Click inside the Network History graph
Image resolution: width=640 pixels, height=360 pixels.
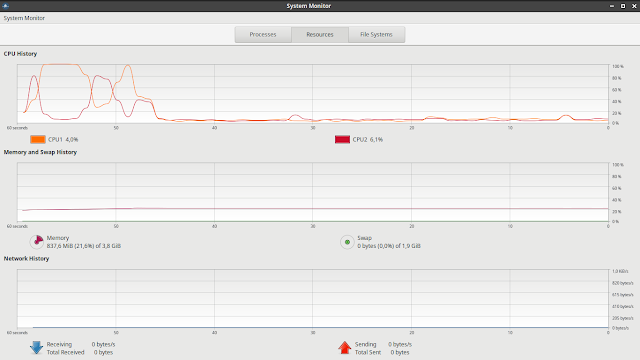coord(313,299)
